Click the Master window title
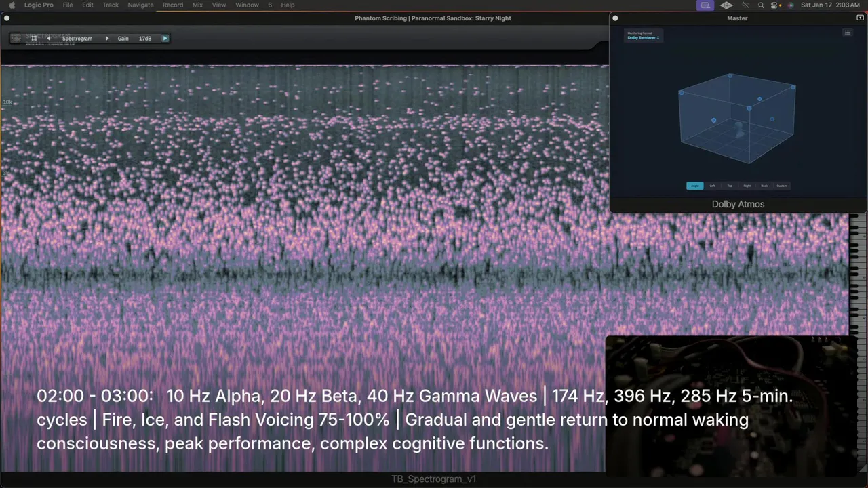This screenshot has width=868, height=488. click(737, 18)
